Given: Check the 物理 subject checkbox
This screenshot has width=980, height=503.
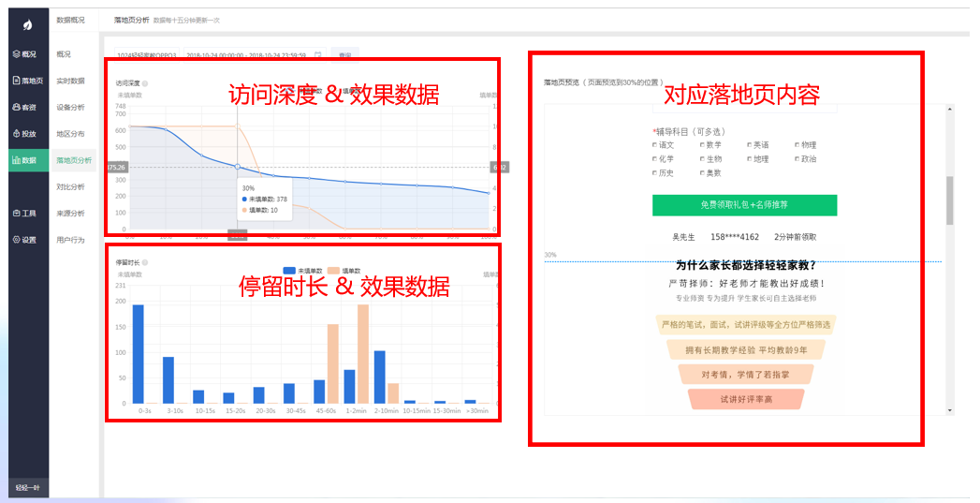Looking at the screenshot, I should click(x=797, y=145).
